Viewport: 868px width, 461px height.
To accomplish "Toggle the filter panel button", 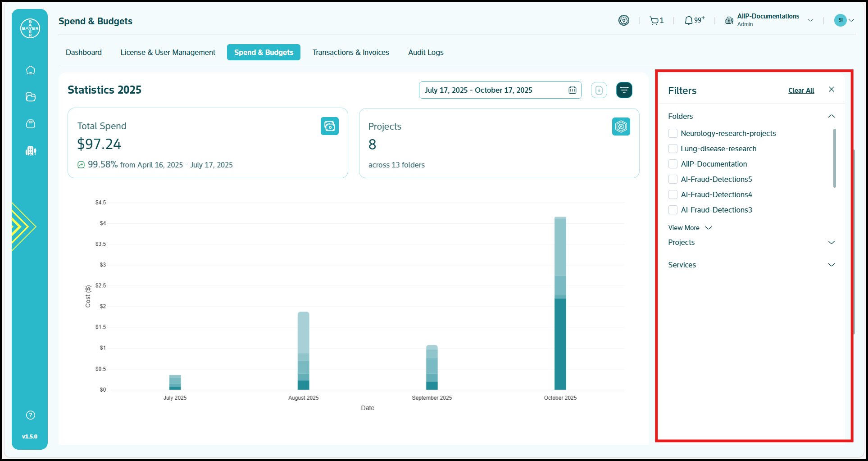I will coord(624,90).
